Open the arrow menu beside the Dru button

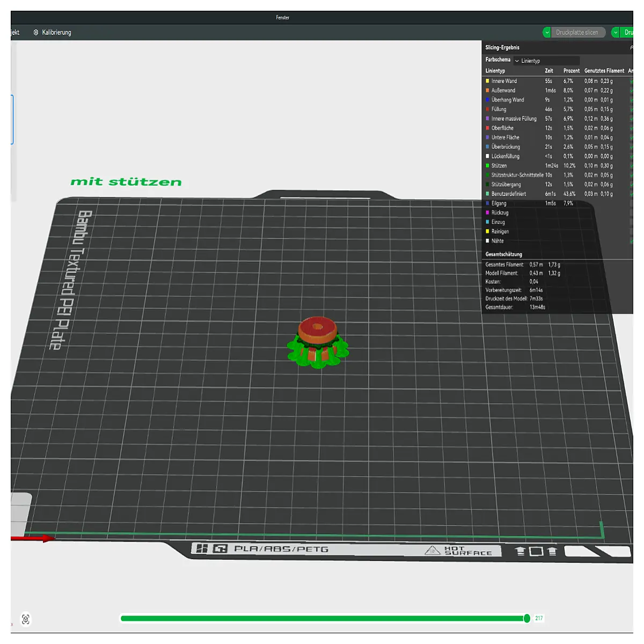616,32
